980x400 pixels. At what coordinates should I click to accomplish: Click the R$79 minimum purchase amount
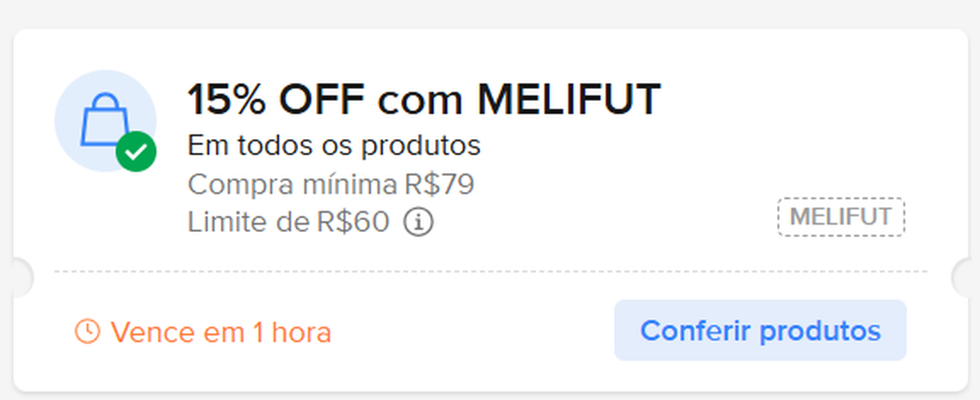click(437, 185)
